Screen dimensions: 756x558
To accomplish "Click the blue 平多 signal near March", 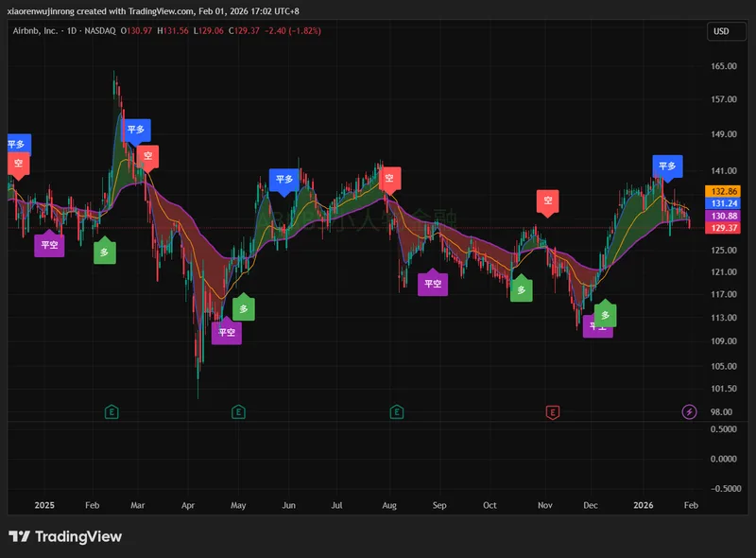I will [136, 131].
